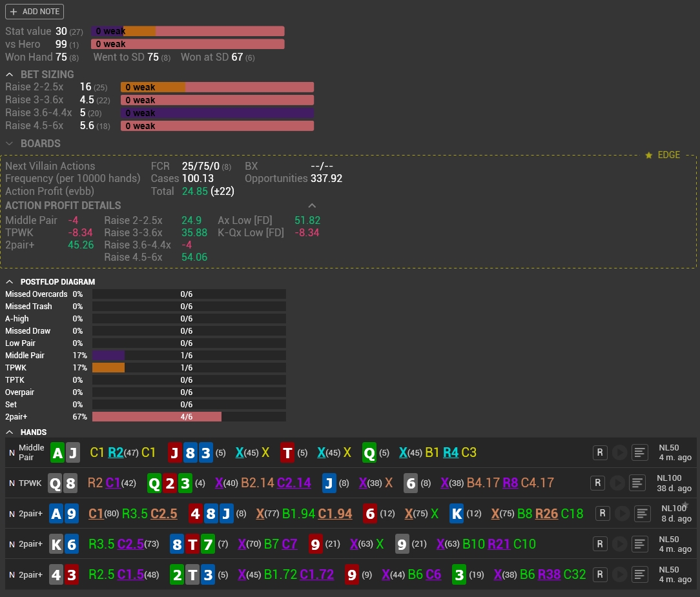Screen dimensions: 700x597
Task: Collapse the Bet Sizing section
Action: [x=10, y=74]
